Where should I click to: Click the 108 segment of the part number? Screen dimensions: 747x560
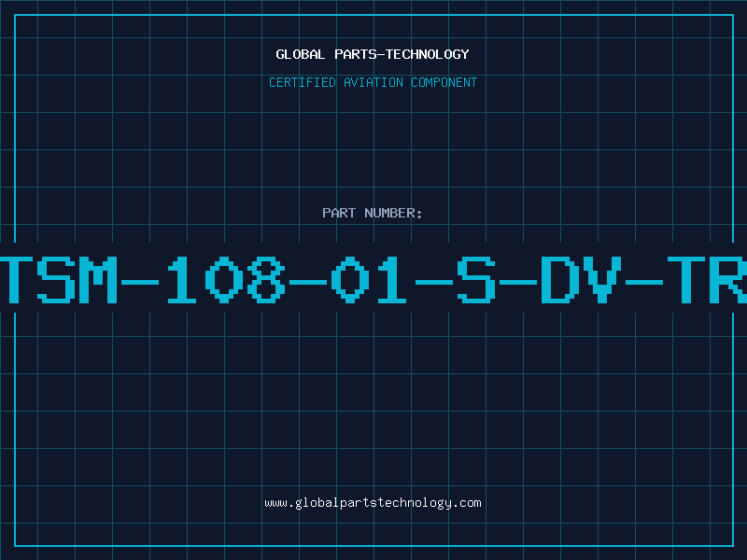226,279
